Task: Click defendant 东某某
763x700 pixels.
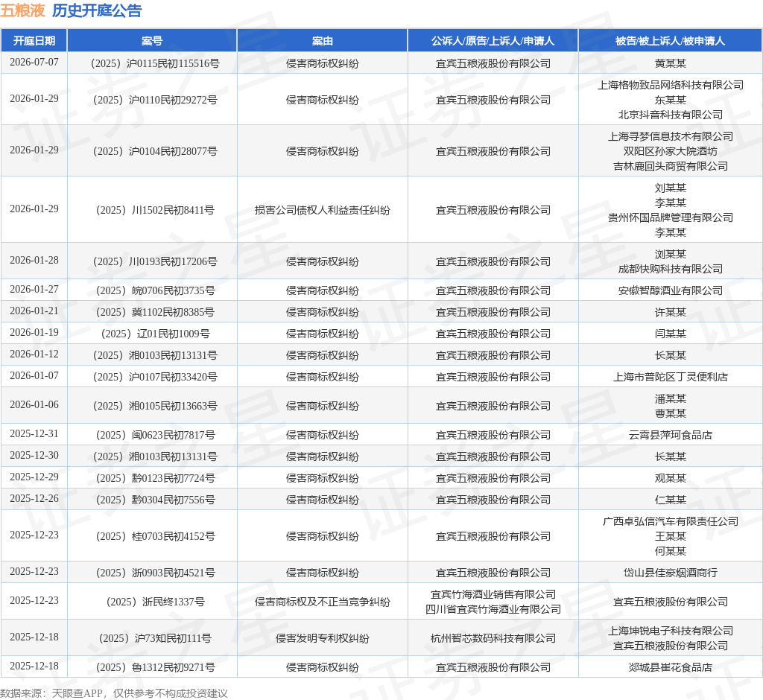Action: click(670, 100)
